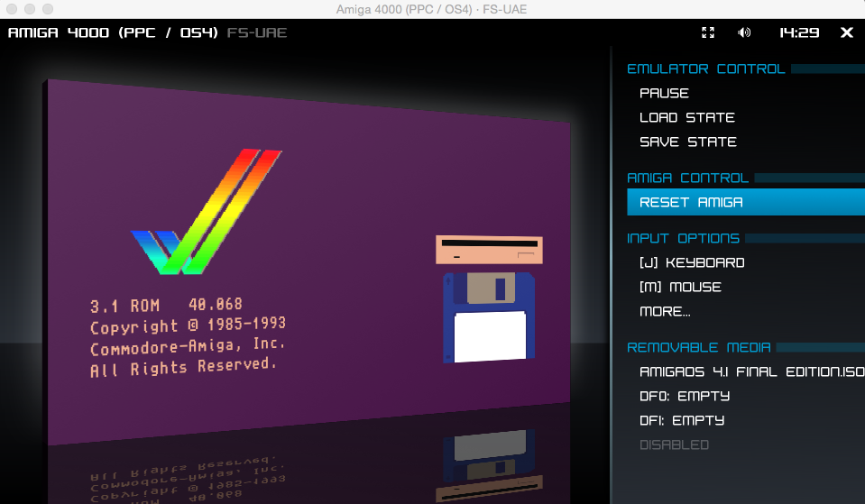Click the Disabled media slot
The image size is (865, 504).
[x=674, y=444]
